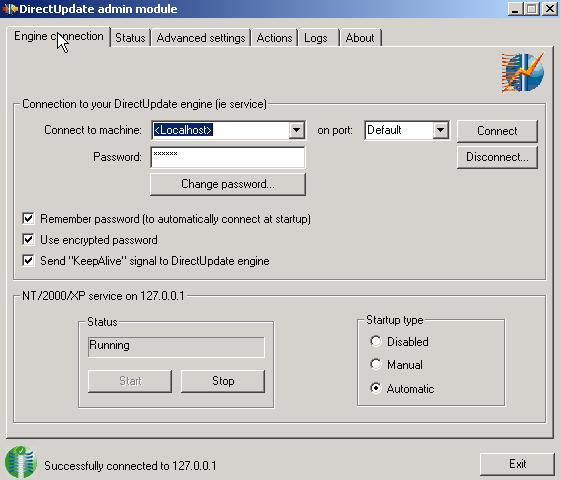Switch to the Status tab

(x=130, y=38)
